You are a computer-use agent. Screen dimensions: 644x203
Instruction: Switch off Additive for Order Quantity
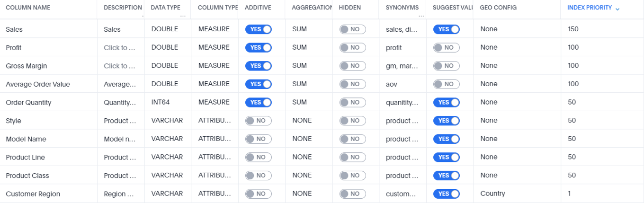[258, 103]
